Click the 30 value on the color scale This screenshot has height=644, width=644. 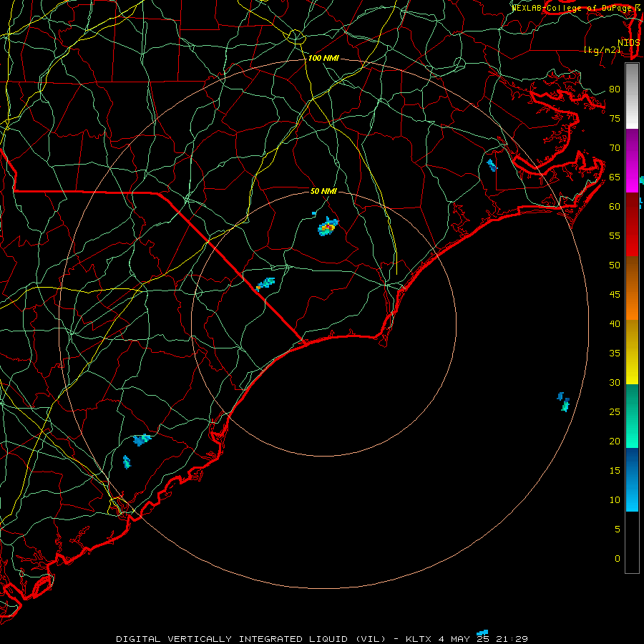[615, 382]
